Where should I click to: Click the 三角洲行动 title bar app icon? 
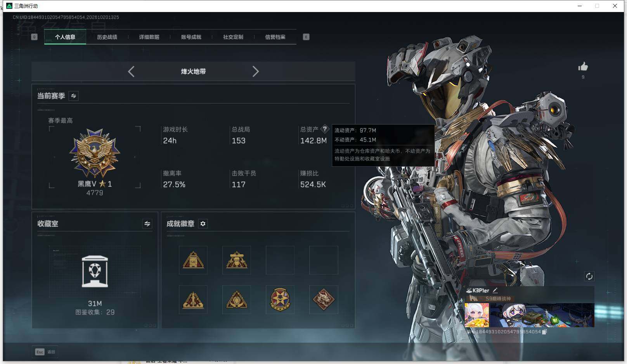tap(9, 6)
